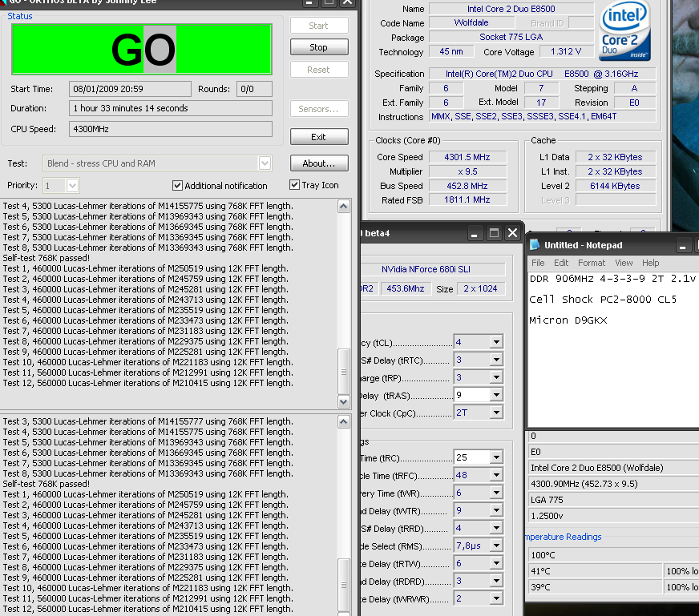
Task: Expand the RMS select dropdown showing 7,8µs
Action: pyautogui.click(x=496, y=546)
